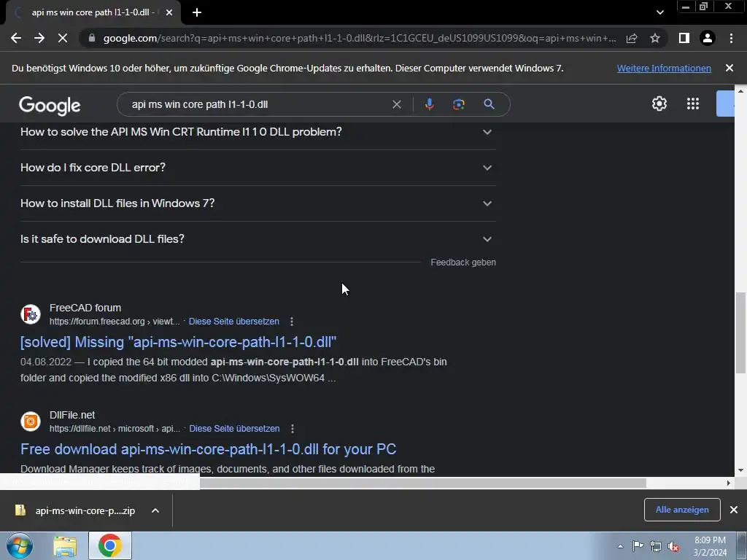Open the network tray icon

[656, 546]
